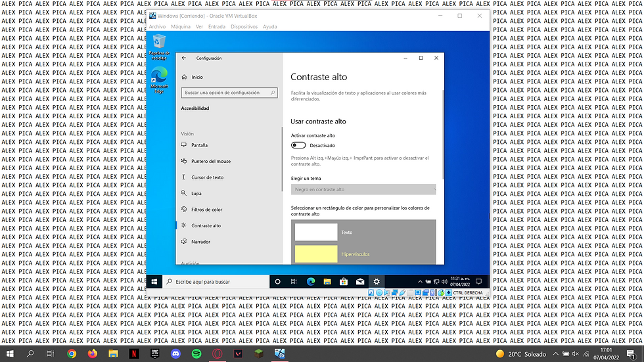Click the host taskbar search magnifier
This screenshot has height=362, width=644.
30,354
